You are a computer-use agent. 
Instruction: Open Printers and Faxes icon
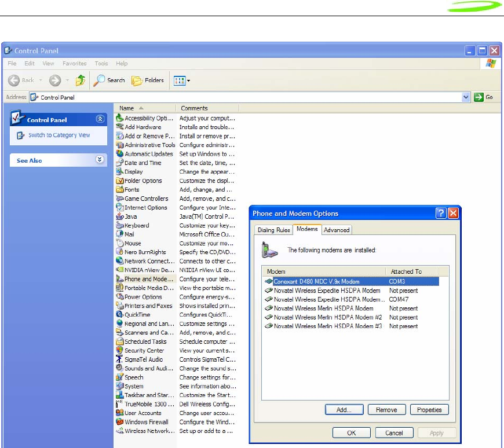pyautogui.click(x=120, y=306)
